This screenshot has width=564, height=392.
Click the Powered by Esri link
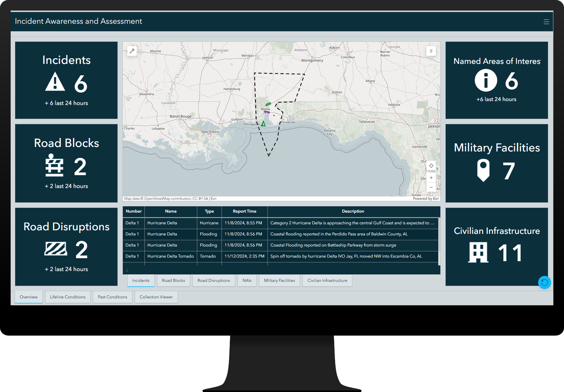[x=426, y=198]
